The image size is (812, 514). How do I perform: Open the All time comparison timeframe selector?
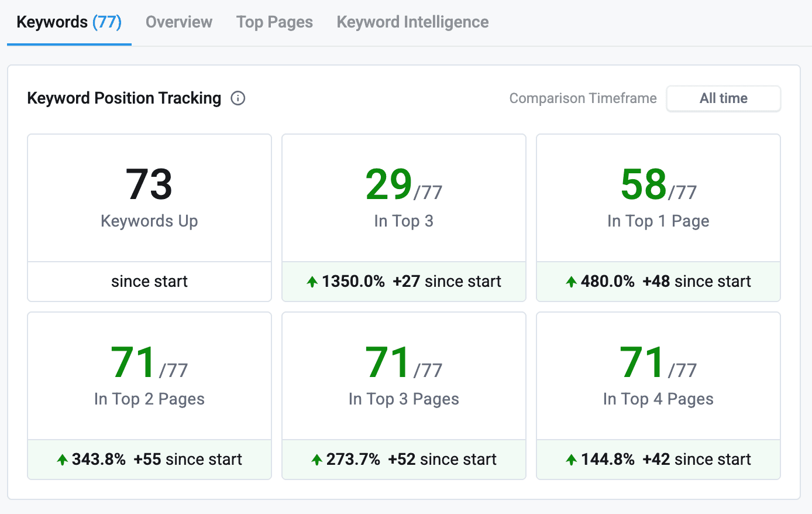click(724, 98)
